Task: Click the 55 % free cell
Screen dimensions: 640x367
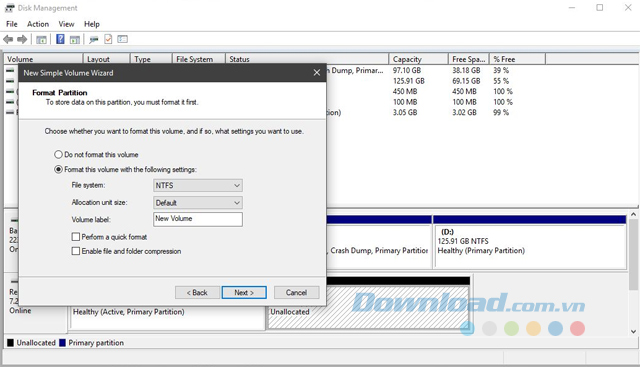Action: (501, 81)
